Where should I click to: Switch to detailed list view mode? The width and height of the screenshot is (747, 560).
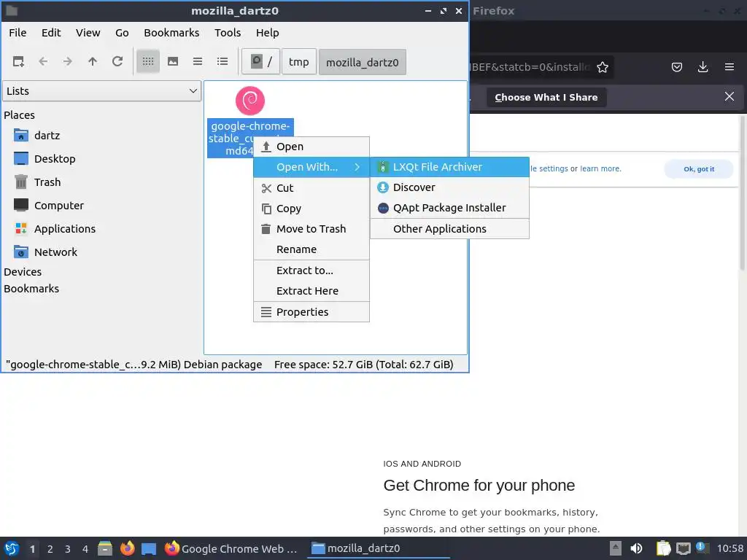pyautogui.click(x=222, y=61)
